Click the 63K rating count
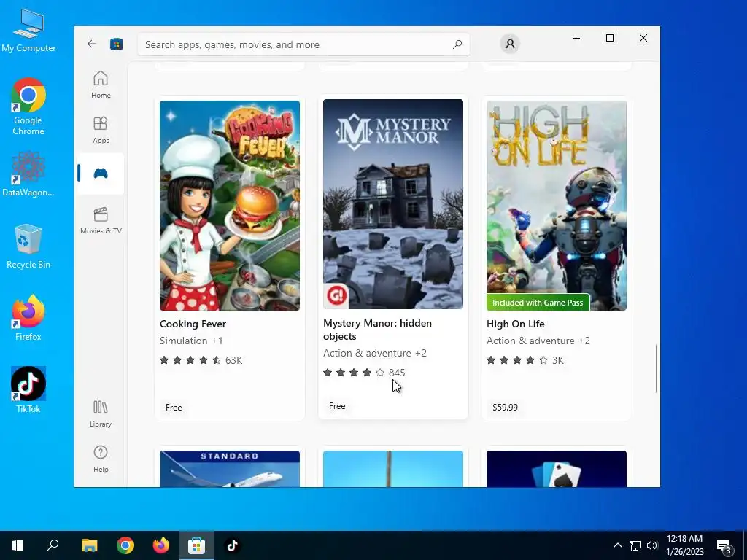The image size is (747, 560). (x=233, y=360)
